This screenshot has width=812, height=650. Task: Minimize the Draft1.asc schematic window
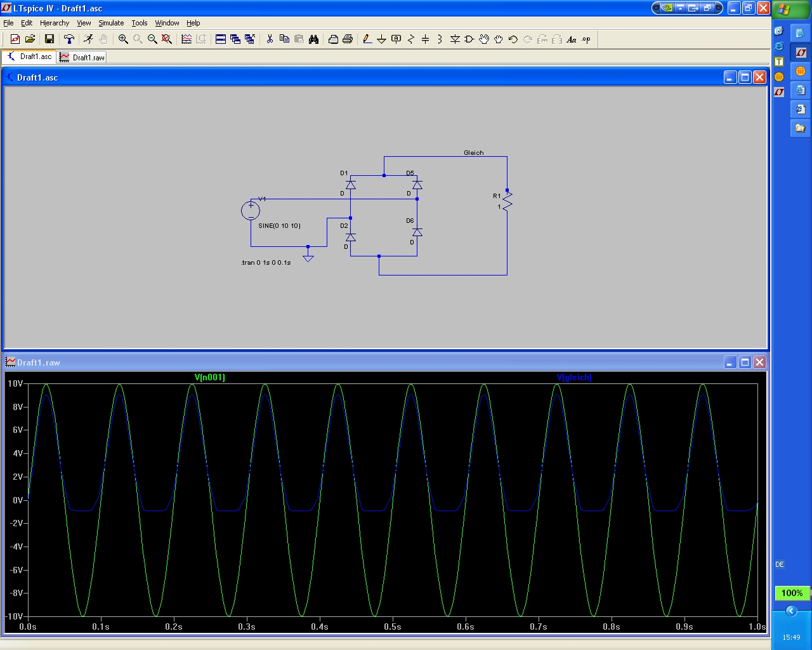(730, 77)
